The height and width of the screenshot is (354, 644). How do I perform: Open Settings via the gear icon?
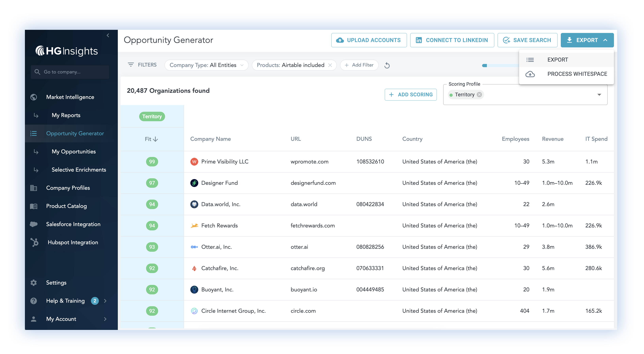coord(34,283)
